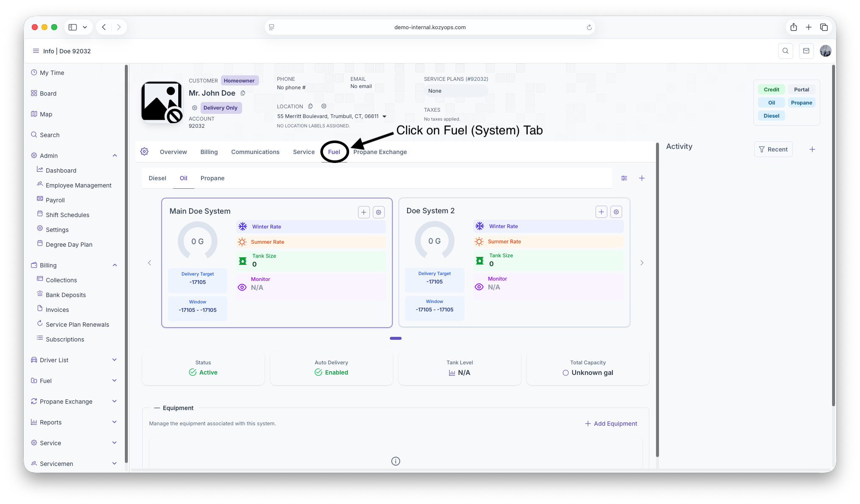
Task: Click the Add Equipment link
Action: coord(611,424)
